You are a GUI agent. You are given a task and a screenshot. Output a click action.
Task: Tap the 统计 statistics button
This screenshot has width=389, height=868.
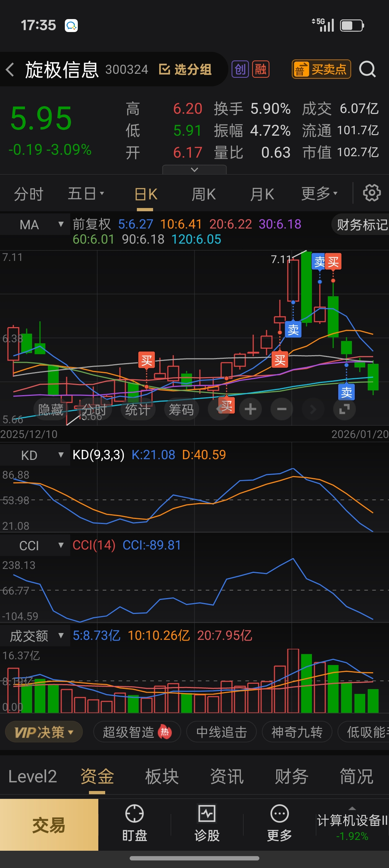click(138, 410)
